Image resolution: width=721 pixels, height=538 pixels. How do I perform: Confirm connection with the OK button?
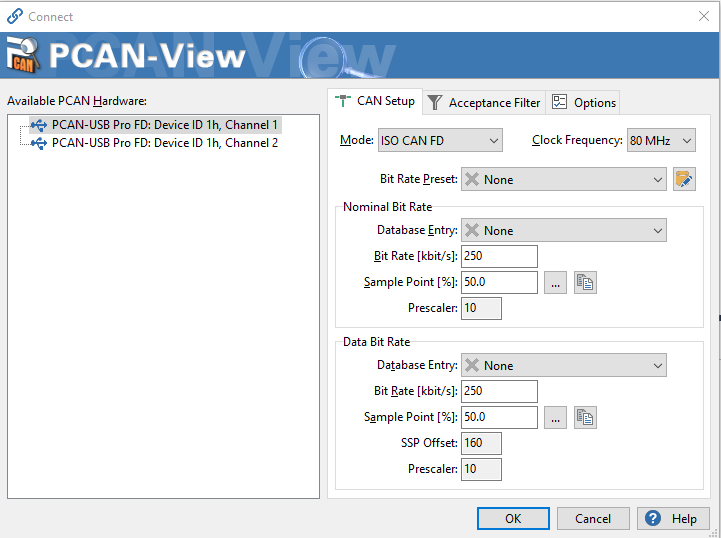click(x=513, y=519)
